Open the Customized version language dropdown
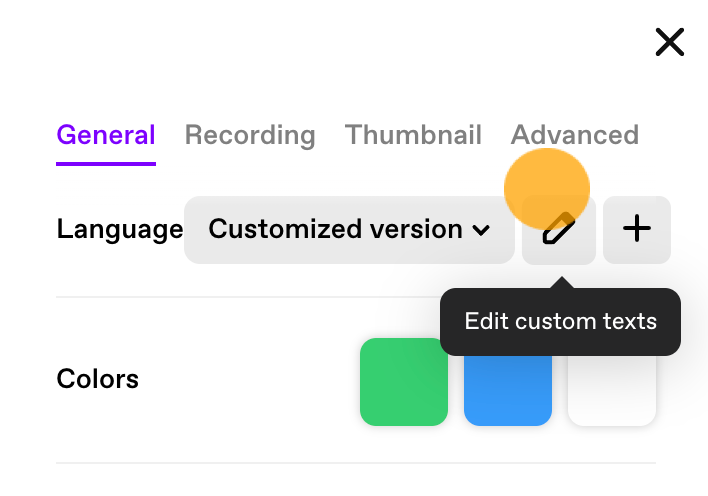Screen dimensions: 708x496 pyautogui.click(x=349, y=229)
